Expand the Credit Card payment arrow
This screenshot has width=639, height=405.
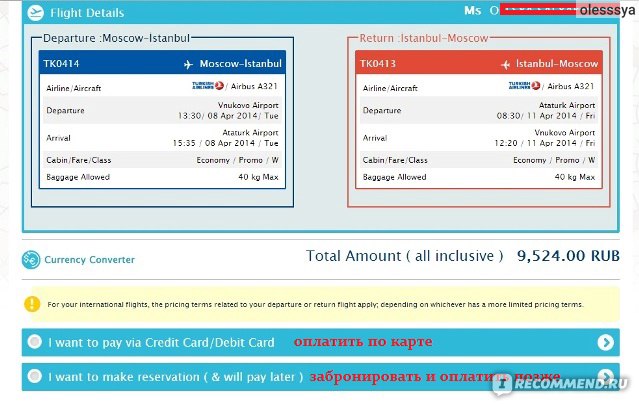click(606, 342)
